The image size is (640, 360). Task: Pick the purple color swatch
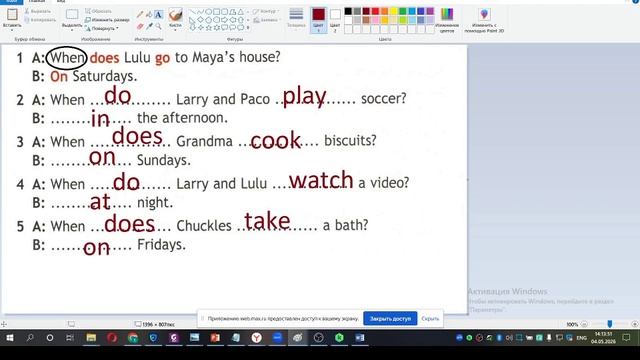tap(430, 11)
